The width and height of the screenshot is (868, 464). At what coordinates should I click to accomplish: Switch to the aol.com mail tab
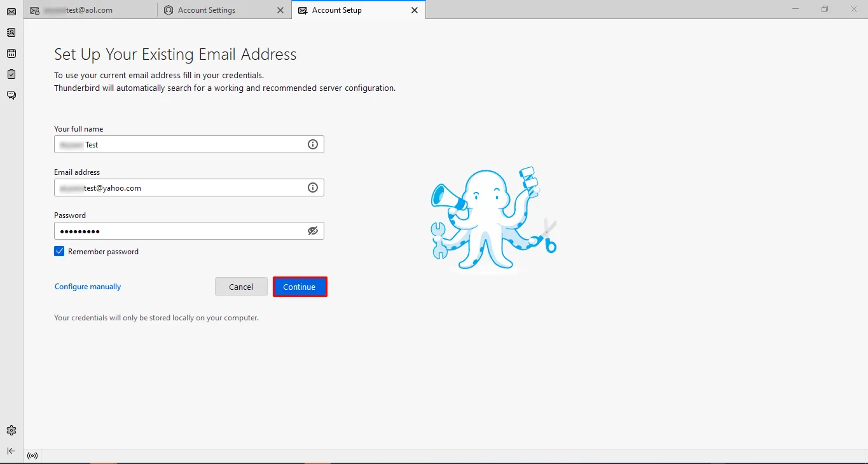click(x=91, y=10)
